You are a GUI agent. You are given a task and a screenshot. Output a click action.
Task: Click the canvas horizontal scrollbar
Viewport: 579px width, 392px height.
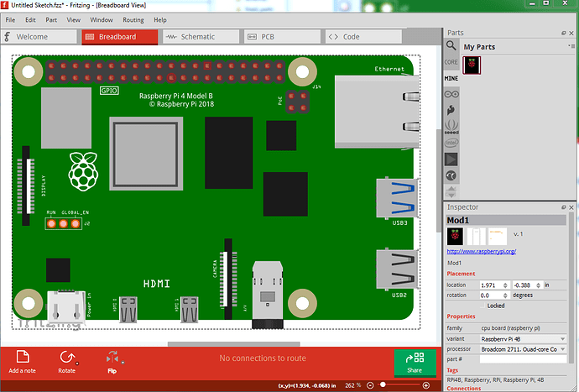(x=234, y=344)
